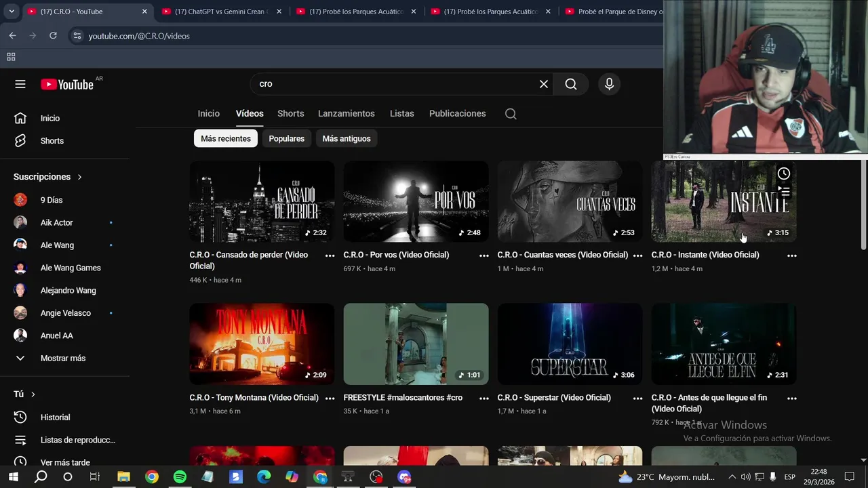This screenshot has width=868, height=488.
Task: Switch to Publicaciones tab
Action: (x=457, y=114)
